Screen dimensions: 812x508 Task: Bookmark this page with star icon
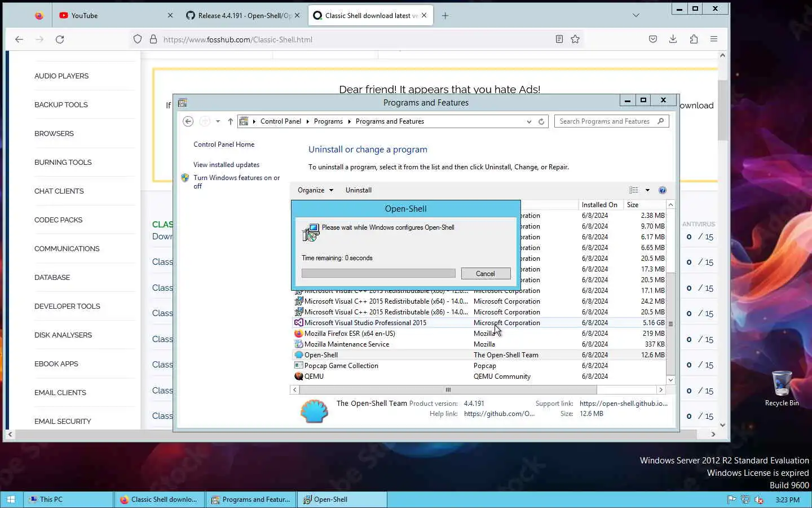[575, 40]
